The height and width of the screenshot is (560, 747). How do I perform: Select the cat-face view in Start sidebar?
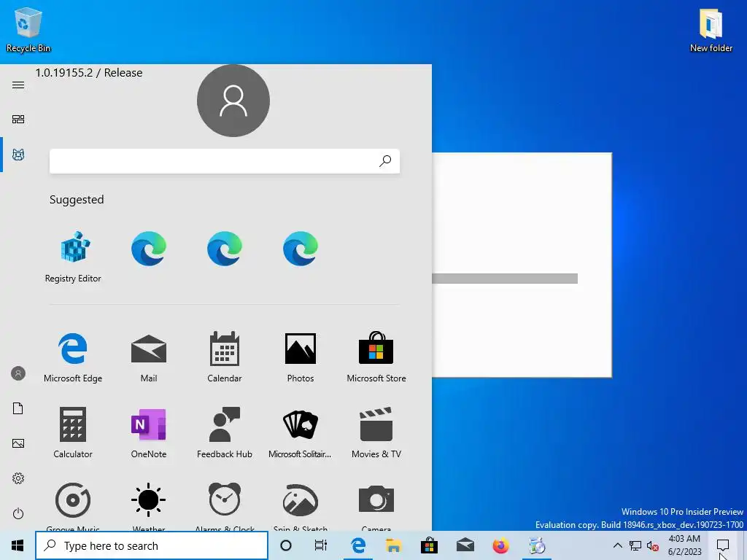[18, 155]
